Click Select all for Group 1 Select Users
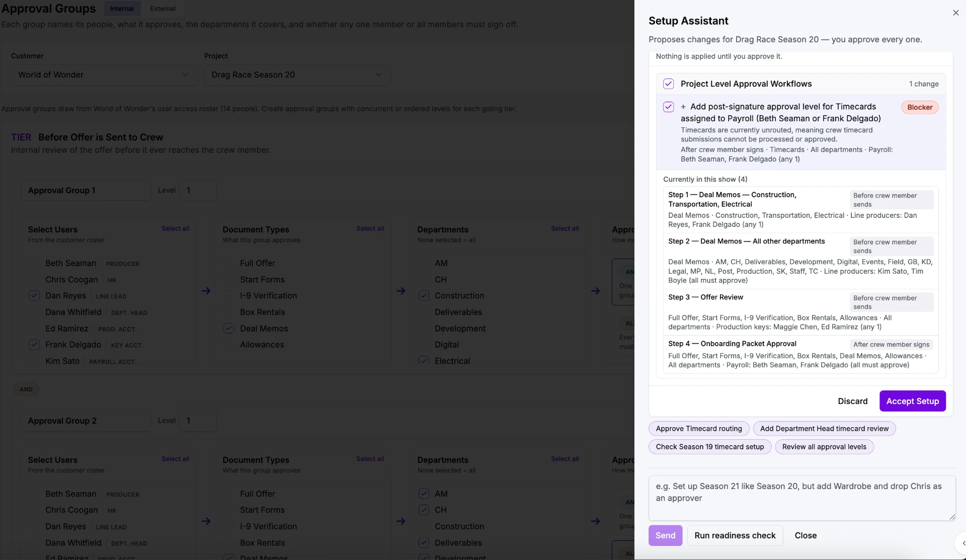 pos(175,228)
